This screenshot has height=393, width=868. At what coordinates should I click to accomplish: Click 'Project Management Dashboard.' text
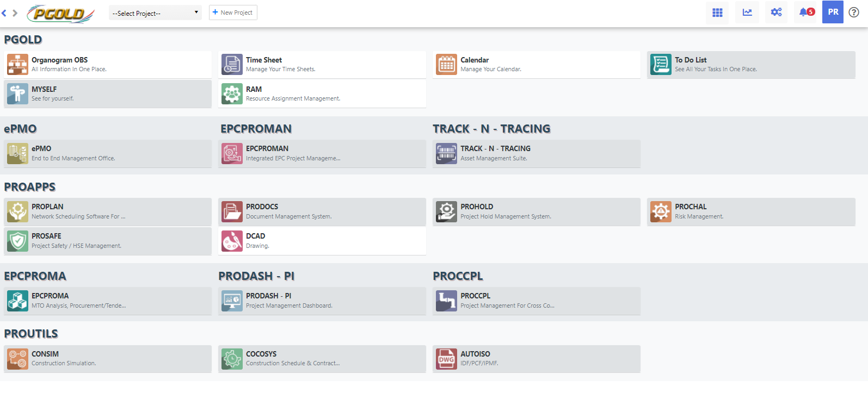click(x=289, y=305)
